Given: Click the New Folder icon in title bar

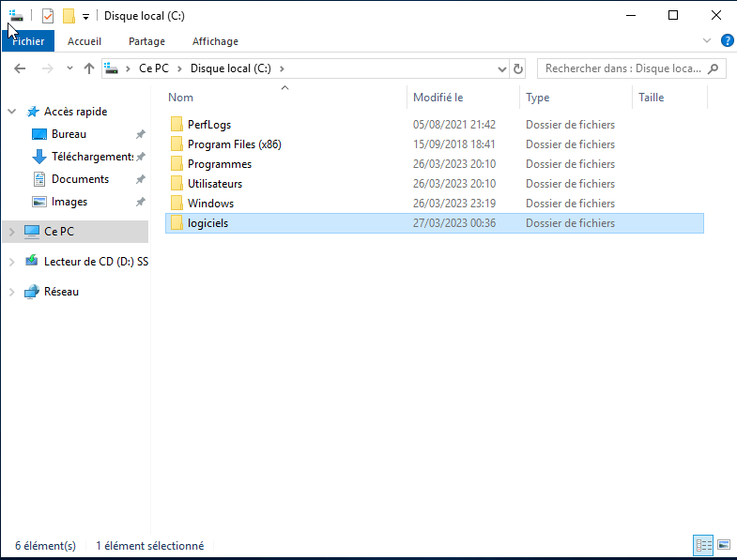Looking at the screenshot, I should point(69,16).
